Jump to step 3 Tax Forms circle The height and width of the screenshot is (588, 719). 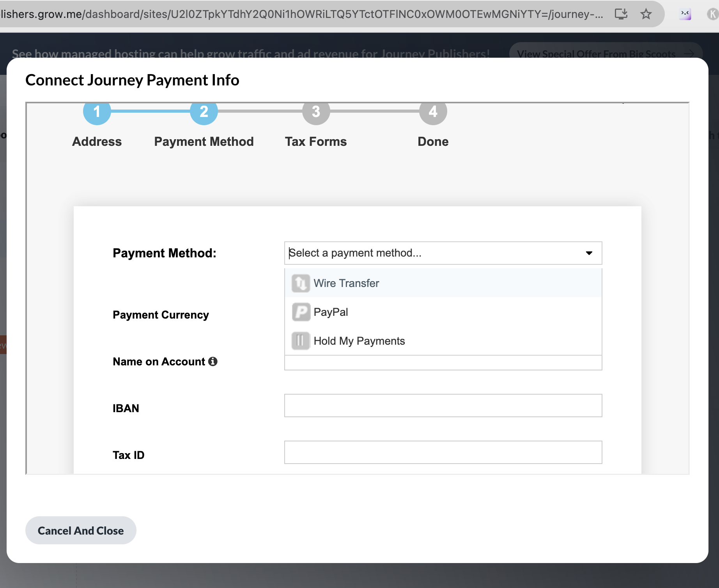(316, 112)
